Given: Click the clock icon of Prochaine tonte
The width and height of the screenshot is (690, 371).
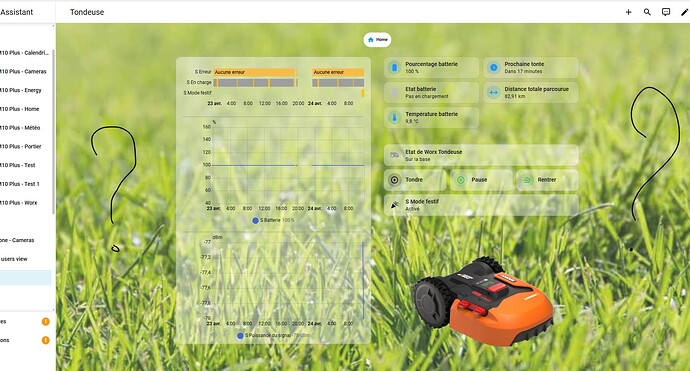Looking at the screenshot, I should [494, 68].
